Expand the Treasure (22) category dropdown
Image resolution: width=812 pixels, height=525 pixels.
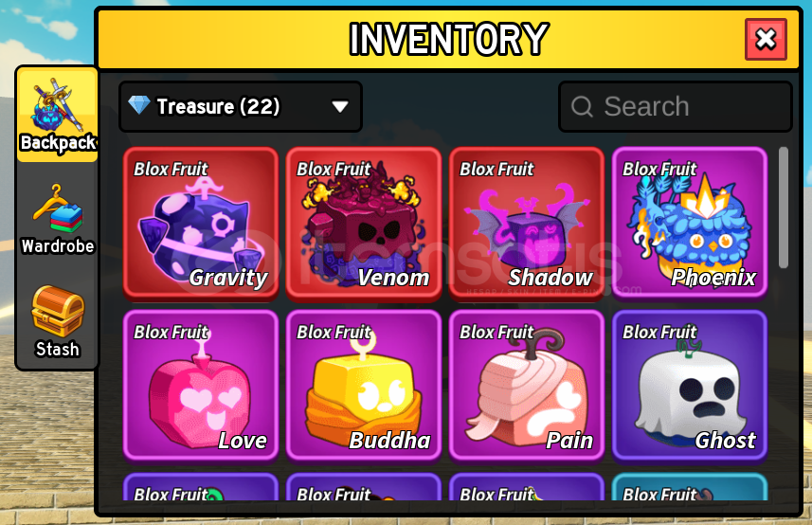pos(241,107)
